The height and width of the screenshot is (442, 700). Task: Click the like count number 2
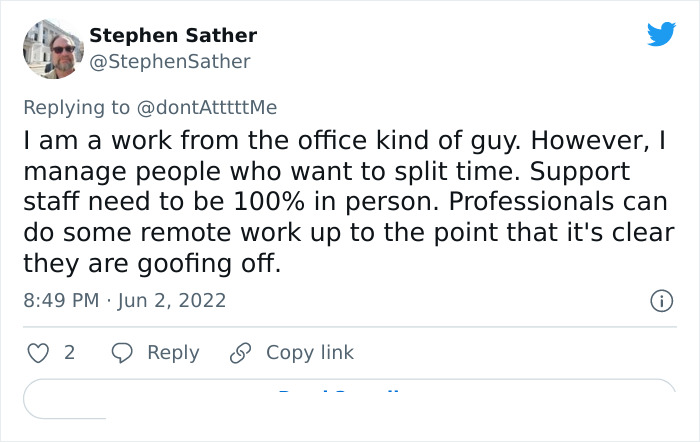click(x=69, y=353)
